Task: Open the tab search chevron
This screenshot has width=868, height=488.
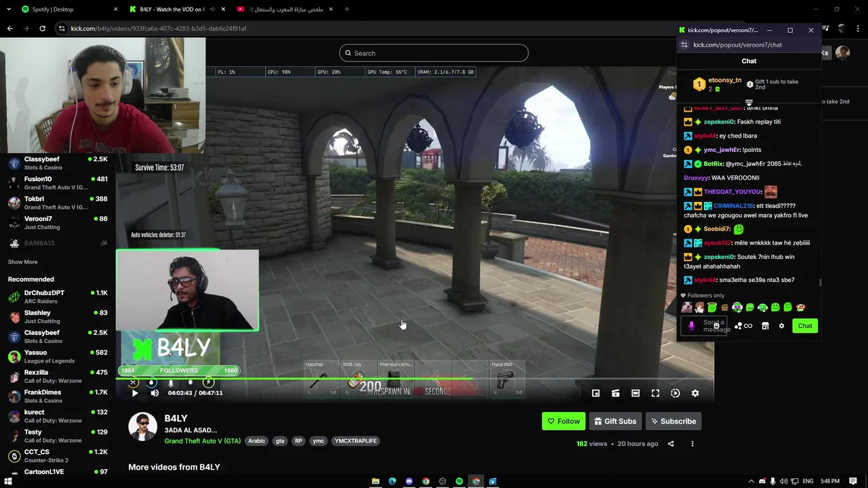Action: click(x=7, y=9)
